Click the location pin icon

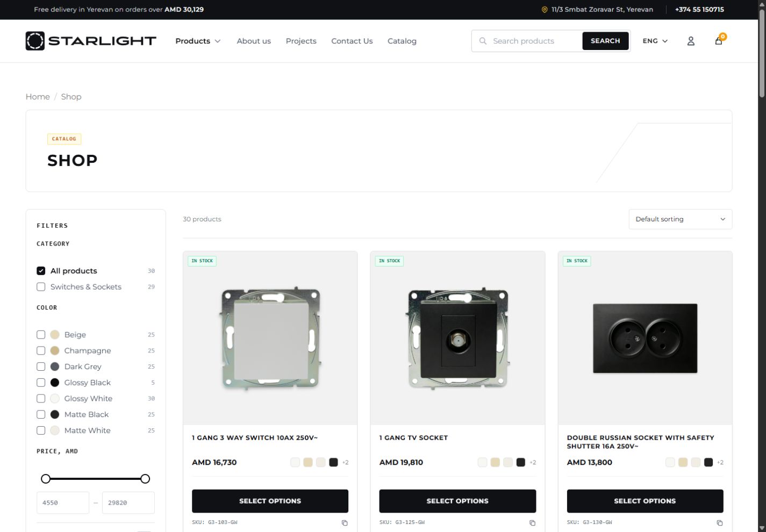545,10
